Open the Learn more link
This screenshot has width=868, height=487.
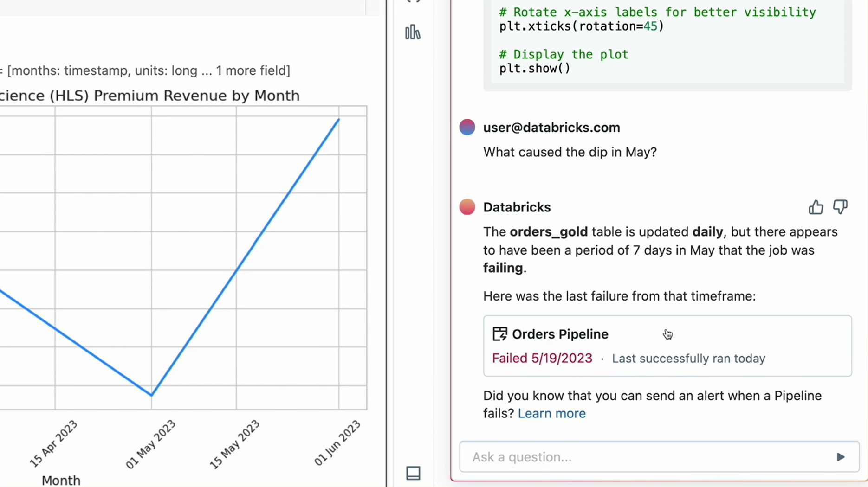551,413
